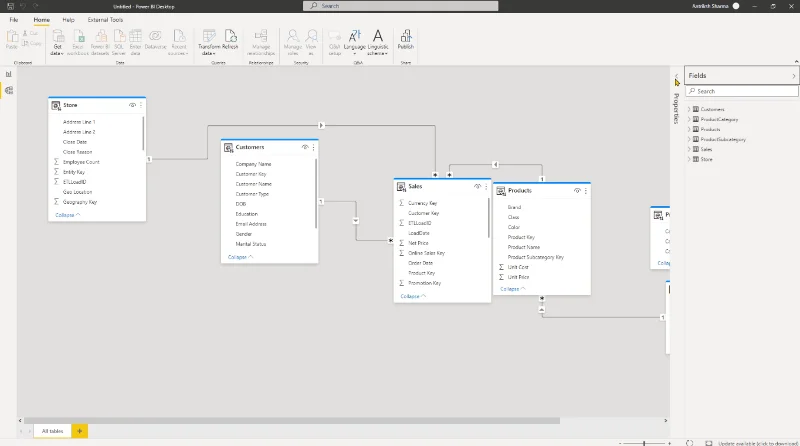Image resolution: width=800 pixels, height=446 pixels.
Task: Select Customer Key field in Customers table
Action: click(x=251, y=174)
